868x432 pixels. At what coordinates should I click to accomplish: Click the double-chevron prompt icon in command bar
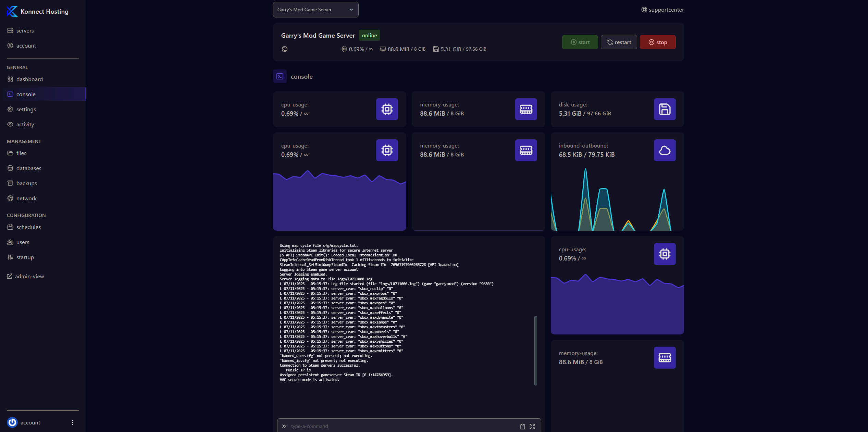pyautogui.click(x=284, y=426)
